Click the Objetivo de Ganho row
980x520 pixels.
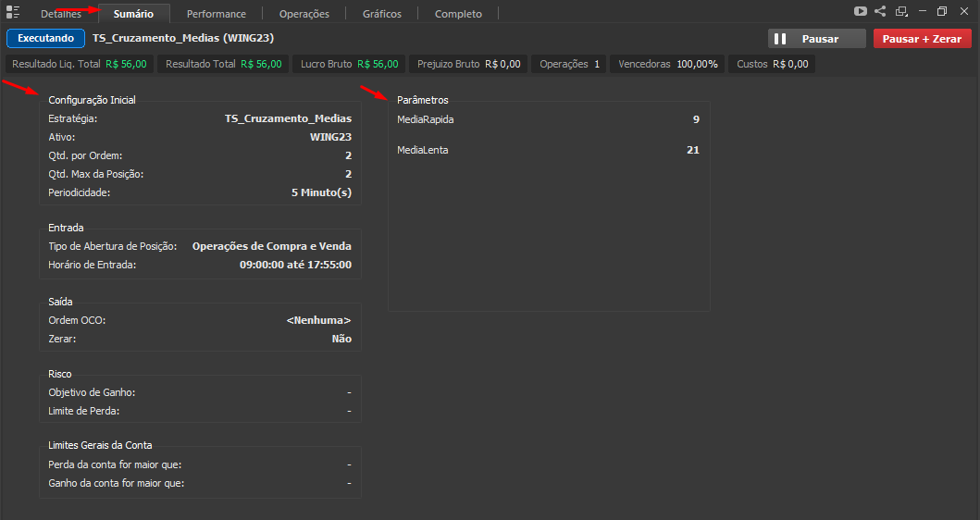click(200, 392)
